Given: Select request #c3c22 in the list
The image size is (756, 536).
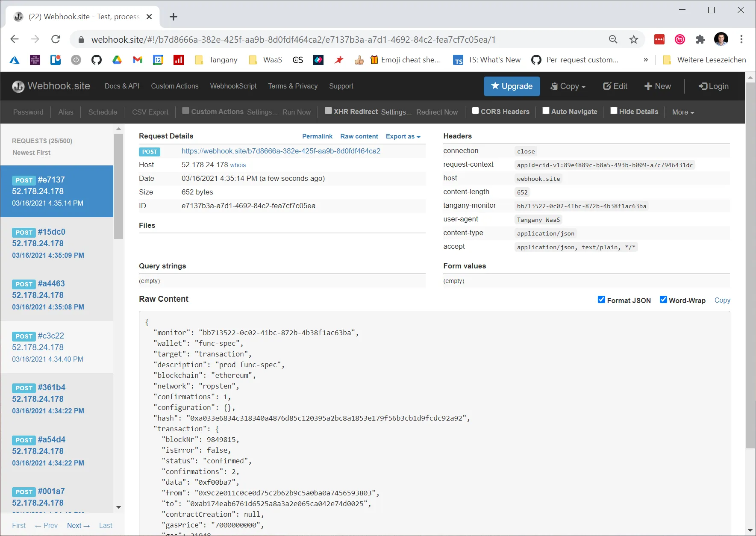Looking at the screenshot, I should [57, 347].
